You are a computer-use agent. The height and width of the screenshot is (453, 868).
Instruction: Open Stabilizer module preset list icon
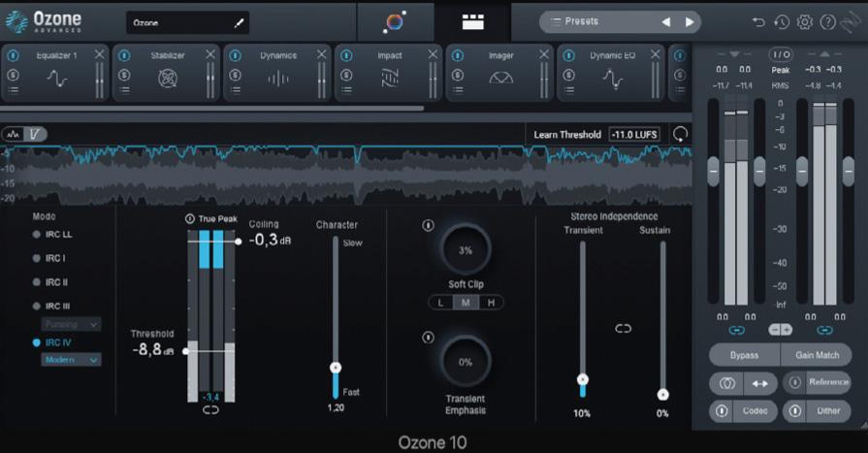point(124,90)
